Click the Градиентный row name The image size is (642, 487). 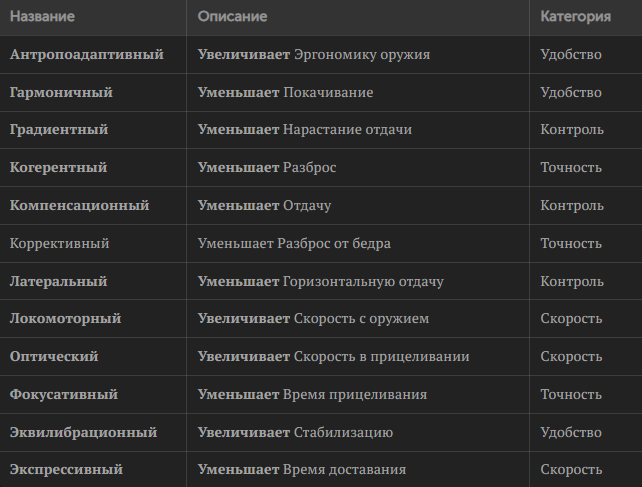pos(59,130)
